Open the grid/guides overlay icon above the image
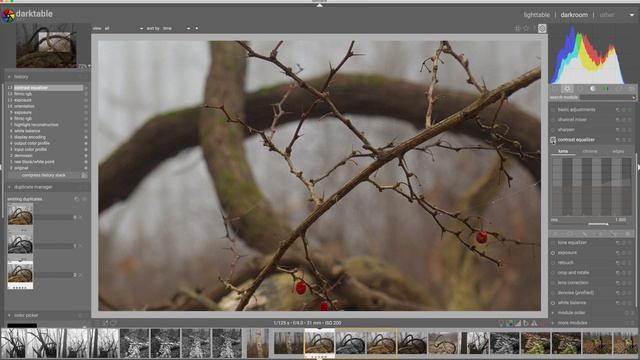This screenshot has height=360, width=640. pos(518,28)
